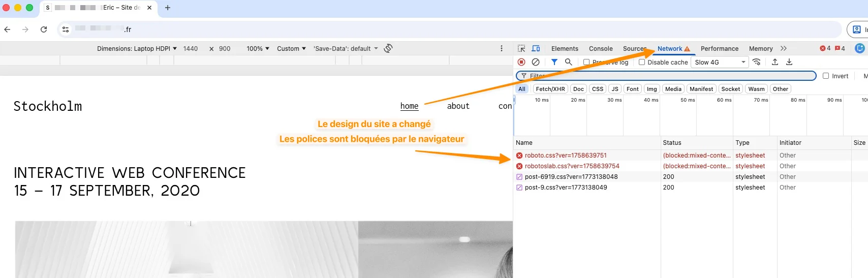The image size is (868, 278).
Task: Click the about link in navigation
Action: pos(458,106)
